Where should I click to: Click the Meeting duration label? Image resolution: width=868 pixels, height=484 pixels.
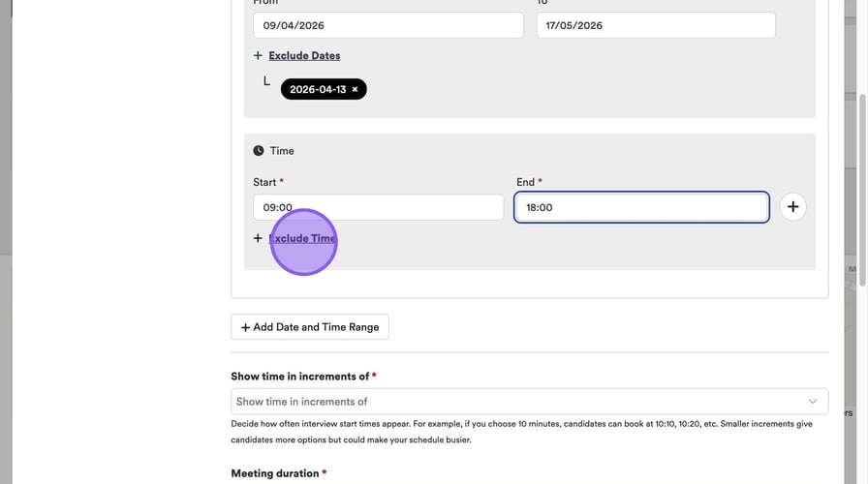[275, 473]
